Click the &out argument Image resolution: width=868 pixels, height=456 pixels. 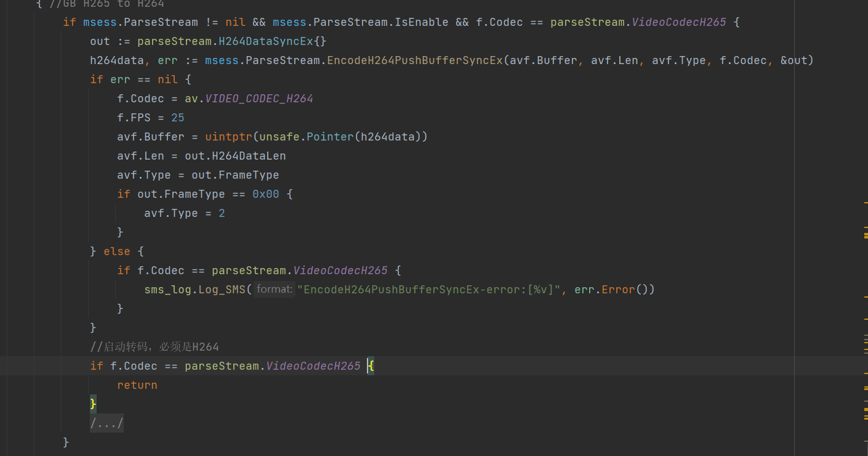point(794,60)
